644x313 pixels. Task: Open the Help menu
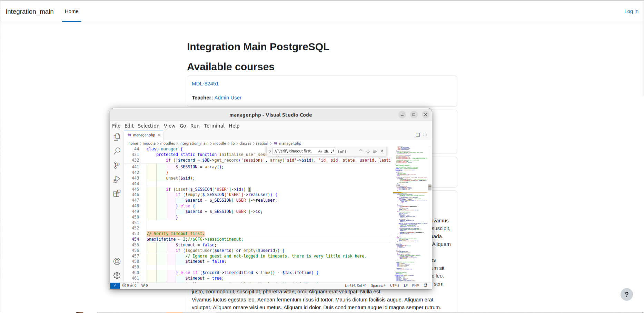[234, 126]
